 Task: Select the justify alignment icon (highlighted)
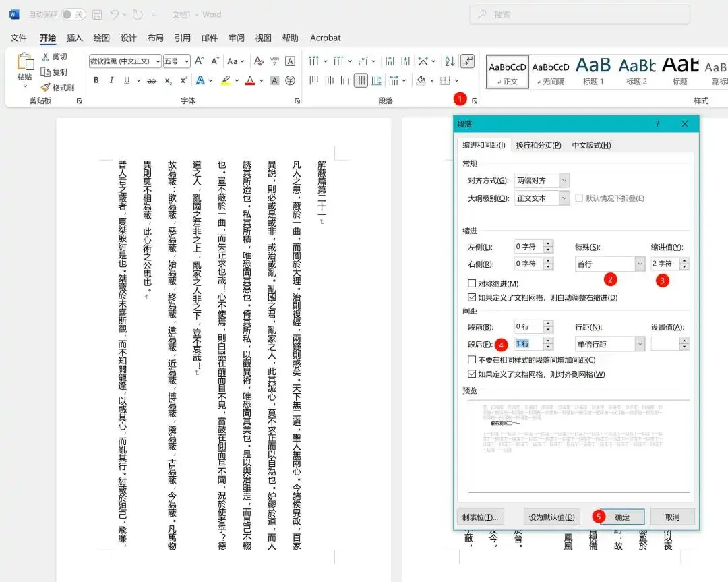tap(361, 80)
